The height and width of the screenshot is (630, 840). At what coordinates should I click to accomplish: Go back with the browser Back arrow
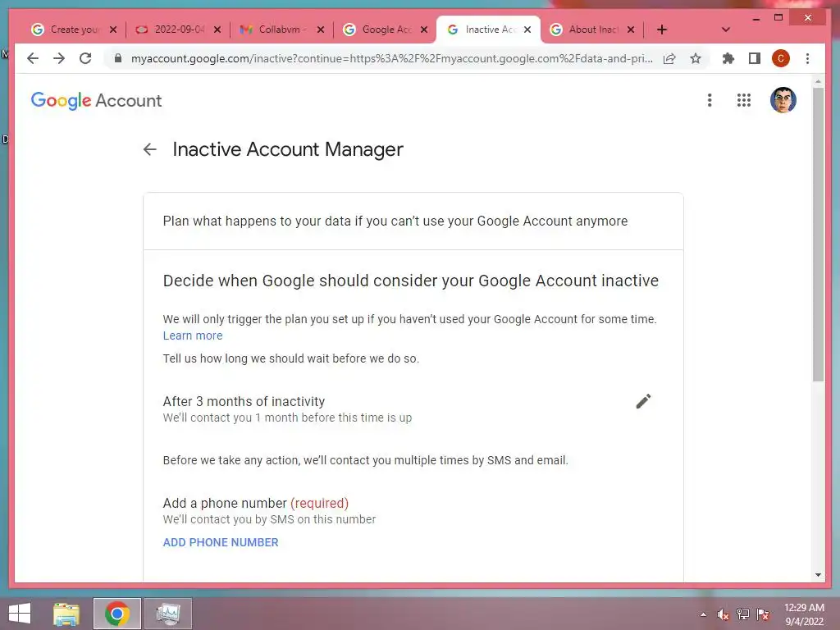[33, 58]
